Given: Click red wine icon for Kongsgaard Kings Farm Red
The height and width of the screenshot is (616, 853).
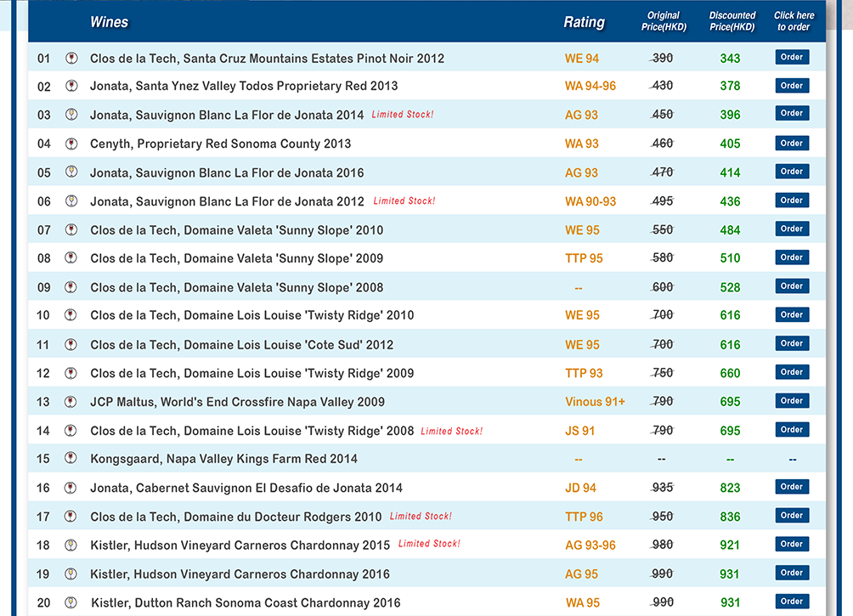Looking at the screenshot, I should [x=71, y=458].
